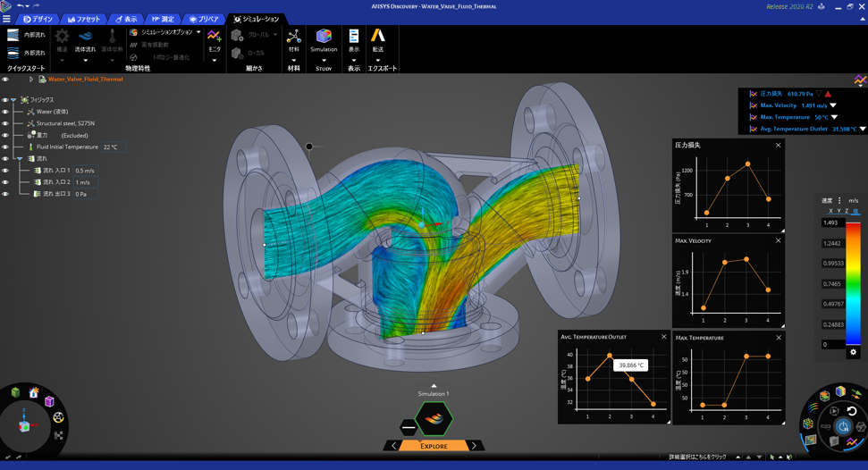Switch to the プリペア tab
The width and height of the screenshot is (868, 470).
(x=204, y=19)
